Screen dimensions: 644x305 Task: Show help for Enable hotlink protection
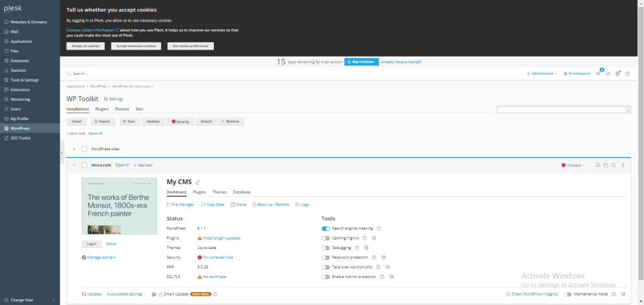(382, 277)
